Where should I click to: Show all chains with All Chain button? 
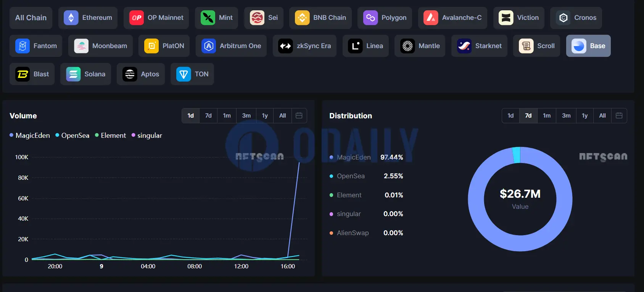tap(31, 18)
